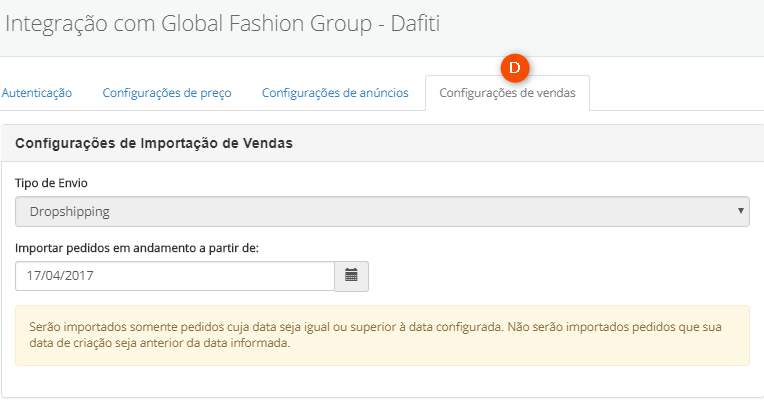Open the Dropshipping shipping type select
This screenshot has width=764, height=400.
coord(382,211)
